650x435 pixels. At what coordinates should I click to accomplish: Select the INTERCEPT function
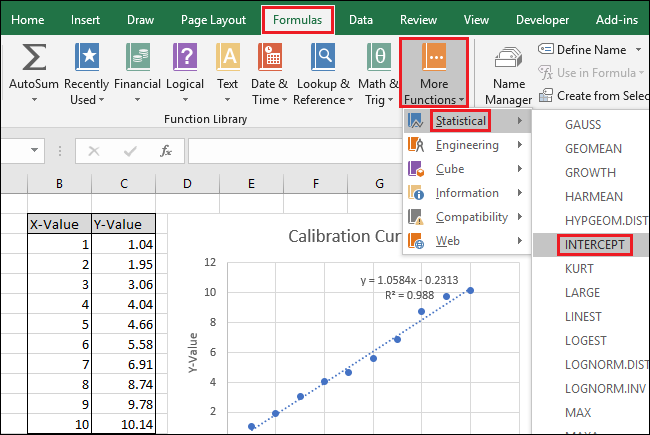(593, 245)
